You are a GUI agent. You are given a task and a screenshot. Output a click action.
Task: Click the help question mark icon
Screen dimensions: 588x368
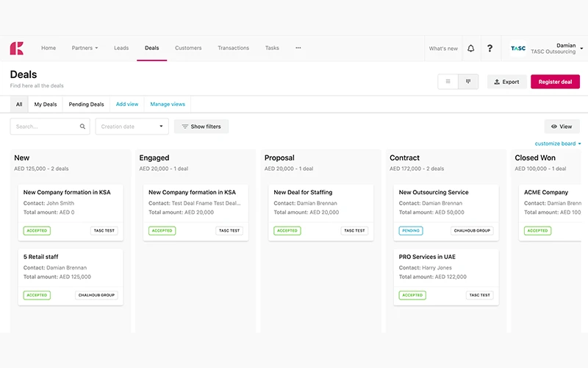(490, 49)
